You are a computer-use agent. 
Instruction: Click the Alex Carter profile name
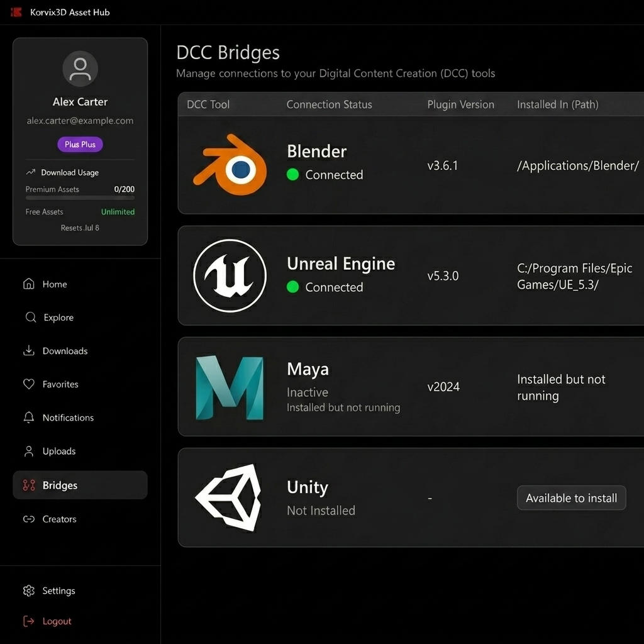pyautogui.click(x=80, y=101)
